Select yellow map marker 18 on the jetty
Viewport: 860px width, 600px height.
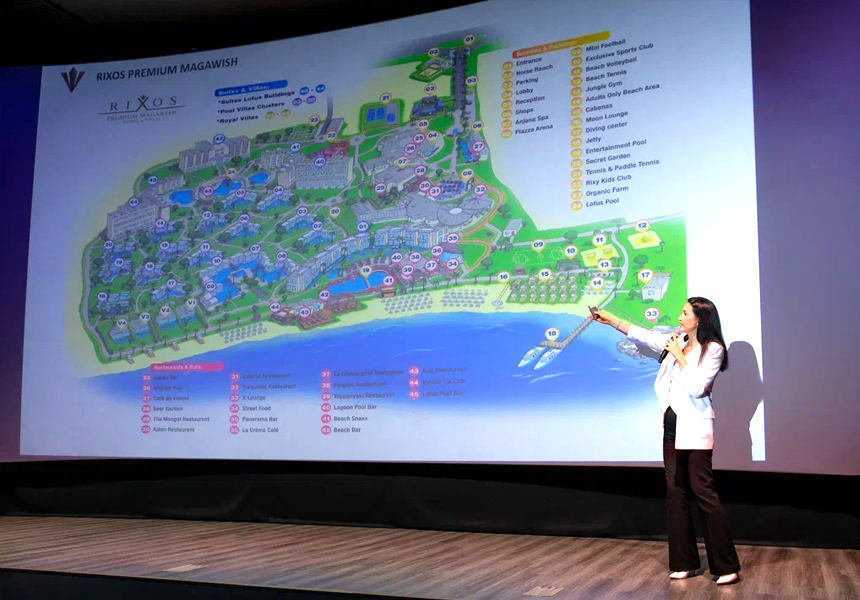pos(552,333)
